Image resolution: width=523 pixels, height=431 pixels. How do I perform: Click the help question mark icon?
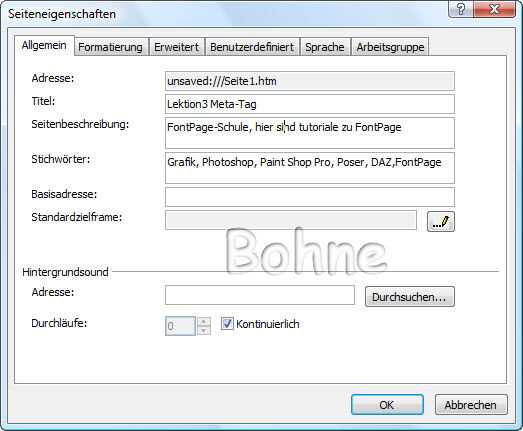[461, 9]
